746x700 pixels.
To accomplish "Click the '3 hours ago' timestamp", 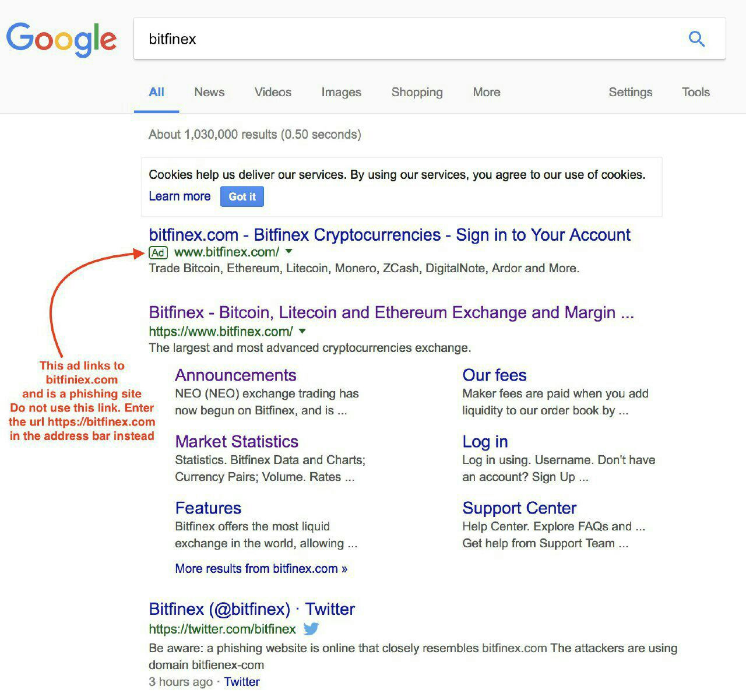I will tap(181, 682).
